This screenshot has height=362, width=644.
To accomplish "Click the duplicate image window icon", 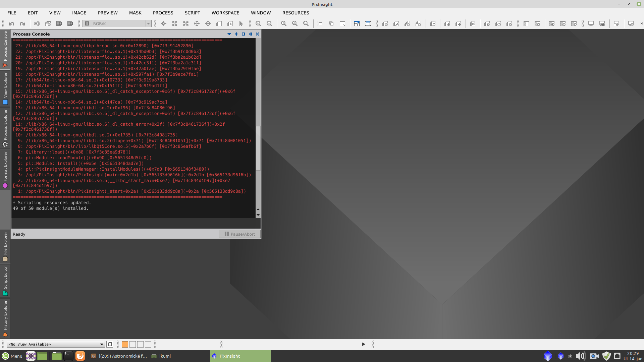I will coord(48,24).
